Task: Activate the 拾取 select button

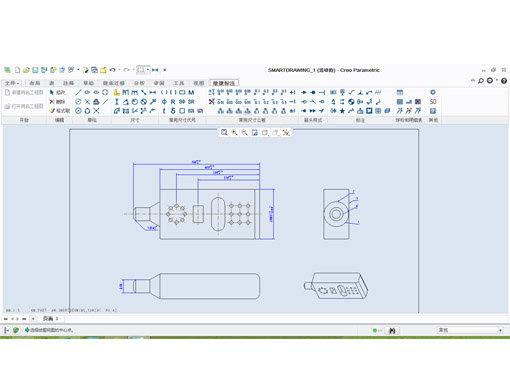Action: [x=57, y=92]
